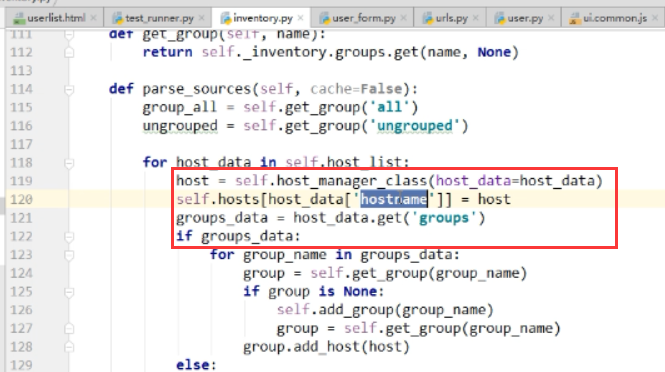665x372 pixels.
Task: Click line number 114 in the gutter
Action: (21, 89)
